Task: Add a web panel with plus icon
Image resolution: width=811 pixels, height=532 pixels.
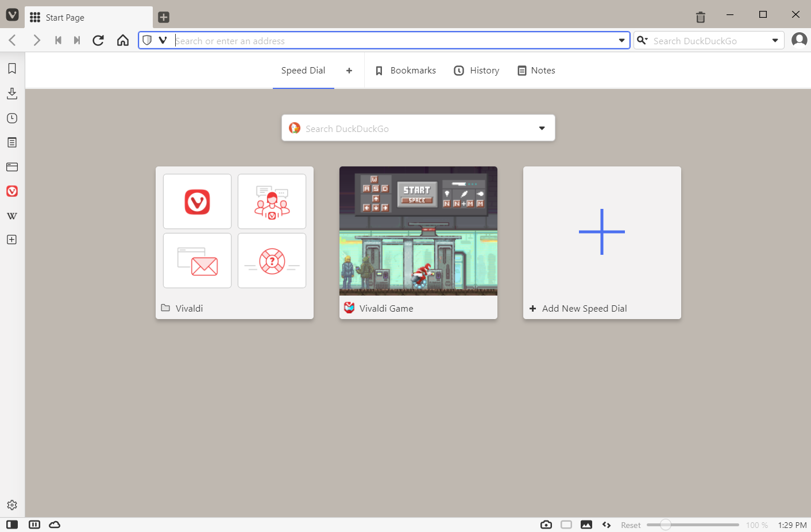Action: pyautogui.click(x=12, y=240)
